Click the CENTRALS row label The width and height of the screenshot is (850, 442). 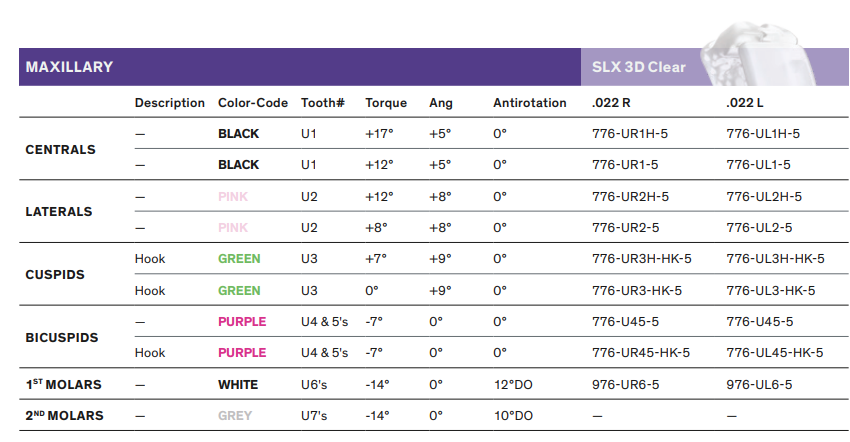(60, 149)
